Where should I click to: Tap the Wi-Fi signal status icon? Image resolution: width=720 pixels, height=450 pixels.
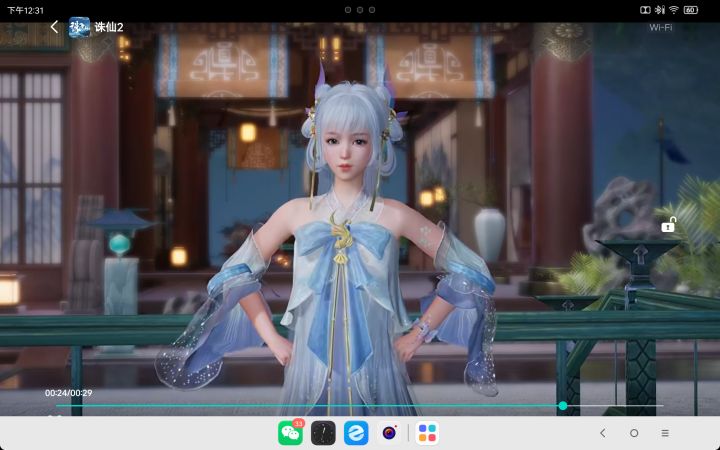pyautogui.click(x=674, y=10)
